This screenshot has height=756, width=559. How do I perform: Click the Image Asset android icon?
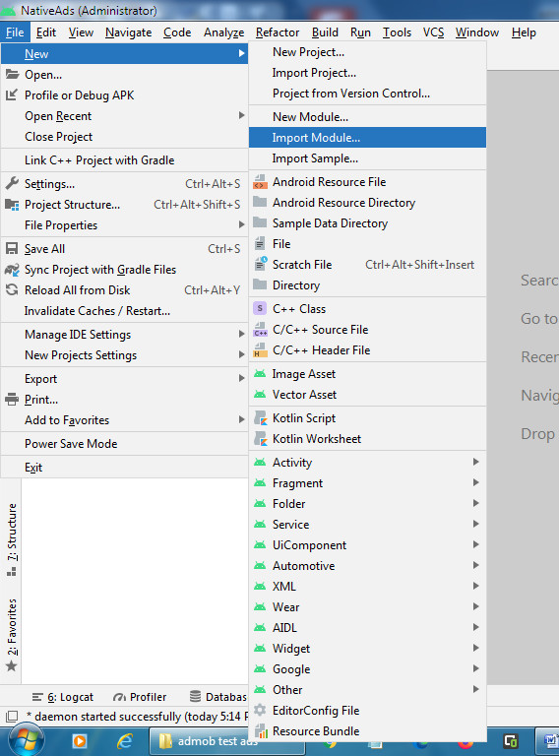260,374
